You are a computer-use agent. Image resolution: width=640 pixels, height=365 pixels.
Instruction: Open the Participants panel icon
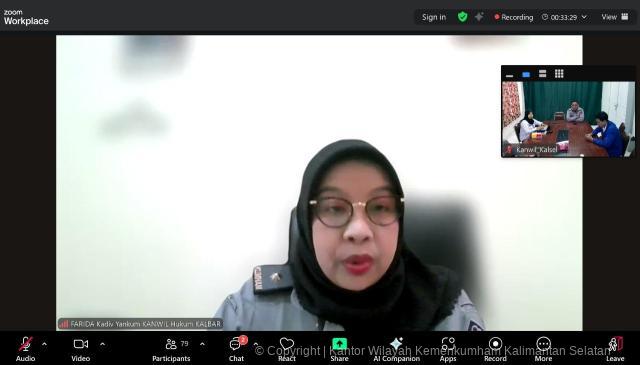[171, 344]
